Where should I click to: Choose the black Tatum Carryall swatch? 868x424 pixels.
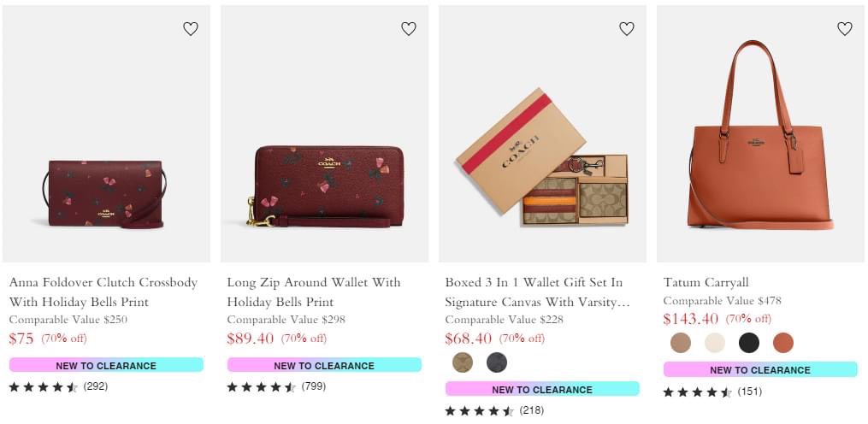tap(749, 343)
